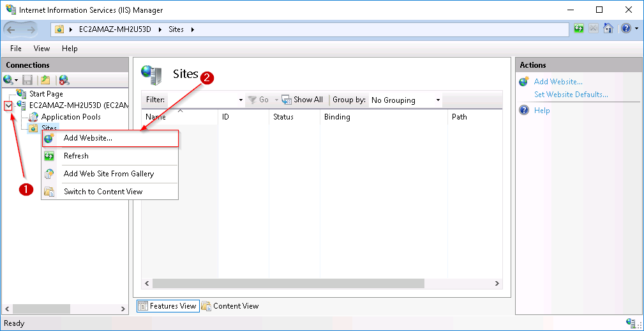The image size is (644, 331).
Task: Click the breadcrumb folder icon
Action: coord(60,29)
